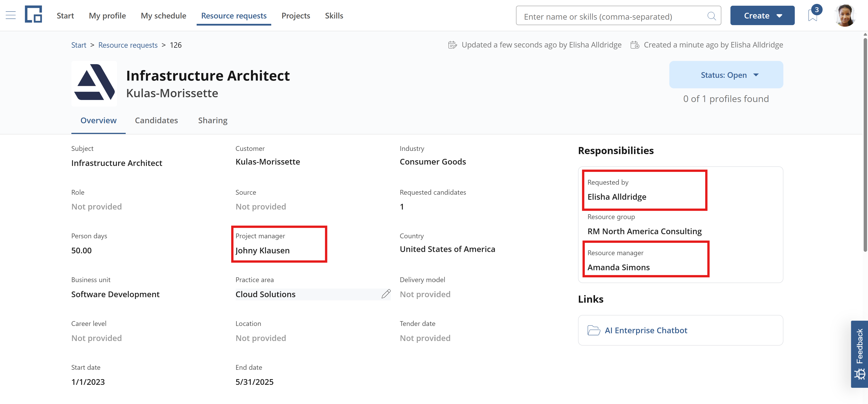Click the Software Development business unit value
Viewport: 868px width, 404px height.
115,294
